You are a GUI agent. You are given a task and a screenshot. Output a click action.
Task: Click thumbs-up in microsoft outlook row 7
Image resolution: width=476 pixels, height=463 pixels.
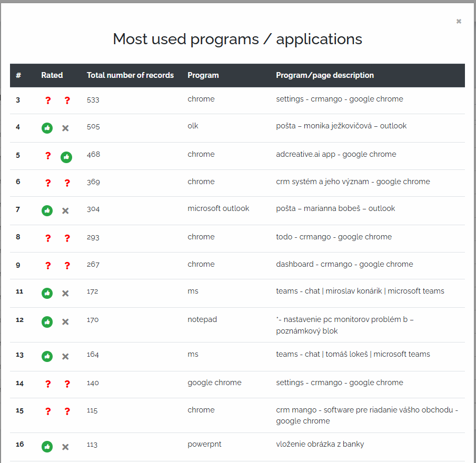point(47,210)
